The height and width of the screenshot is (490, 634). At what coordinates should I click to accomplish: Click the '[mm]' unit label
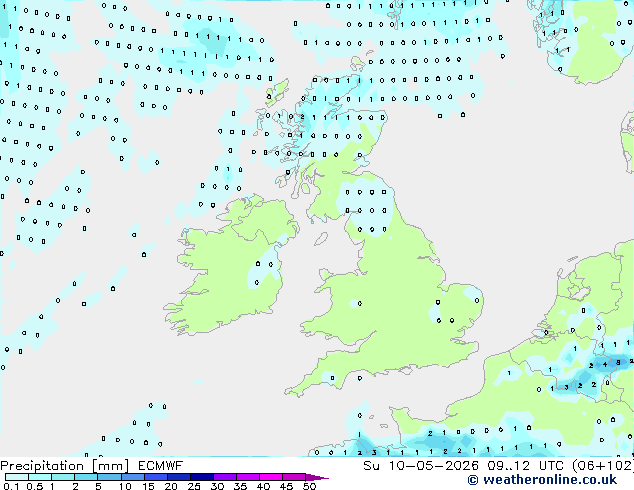(x=110, y=466)
